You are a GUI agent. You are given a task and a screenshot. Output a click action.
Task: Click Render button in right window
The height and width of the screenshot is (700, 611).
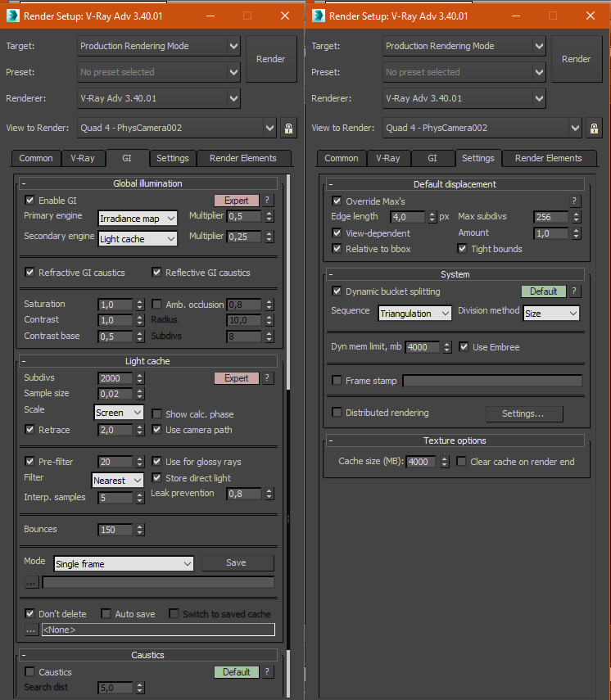coord(576,59)
